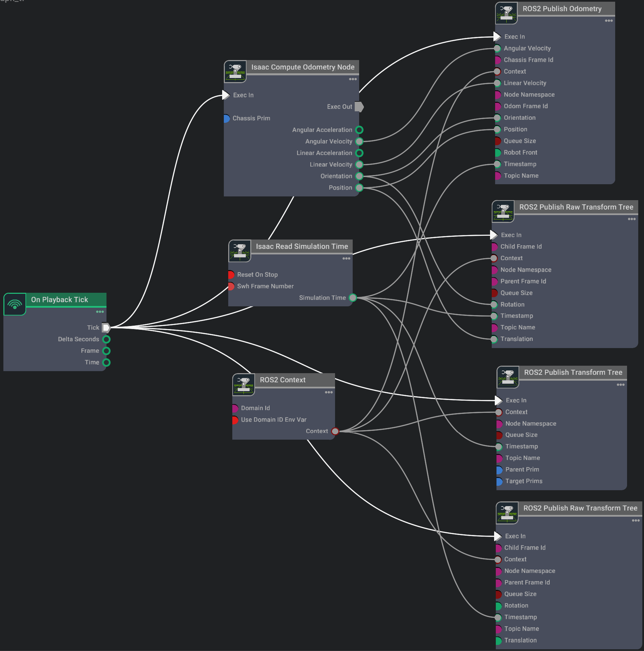Screen dimensions: 644x651
Task: Select the Use Domain ID Env Var port
Action: click(x=235, y=420)
